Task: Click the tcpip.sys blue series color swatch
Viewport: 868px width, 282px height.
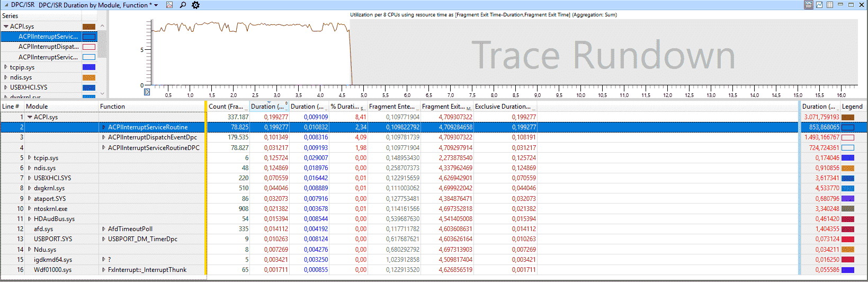Action: [x=89, y=67]
